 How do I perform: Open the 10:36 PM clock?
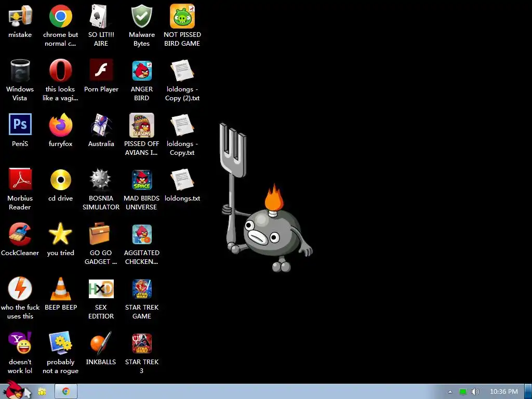click(x=504, y=392)
